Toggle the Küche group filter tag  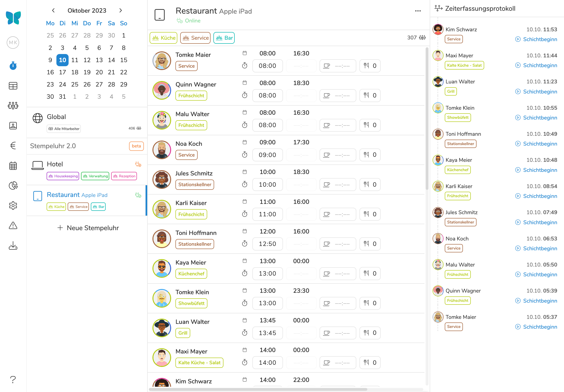pyautogui.click(x=163, y=38)
